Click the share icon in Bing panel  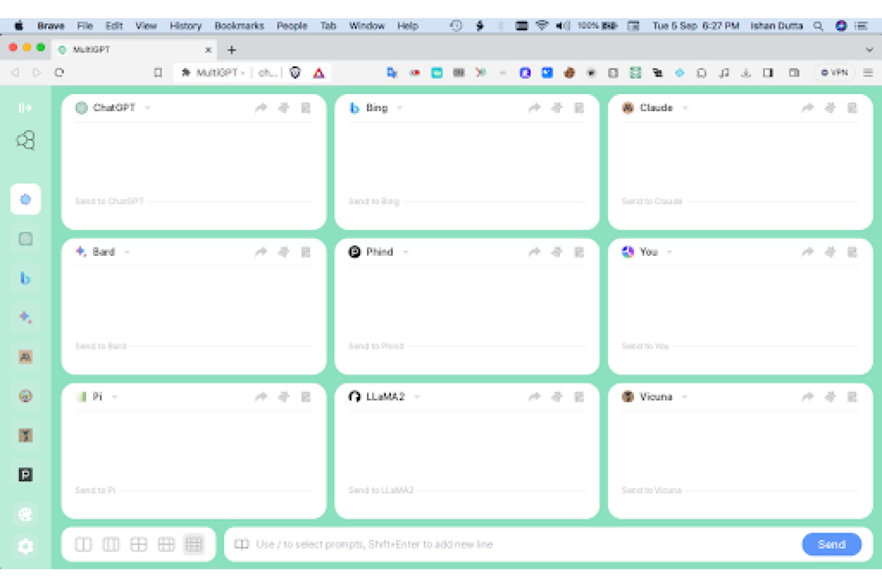pos(534,108)
